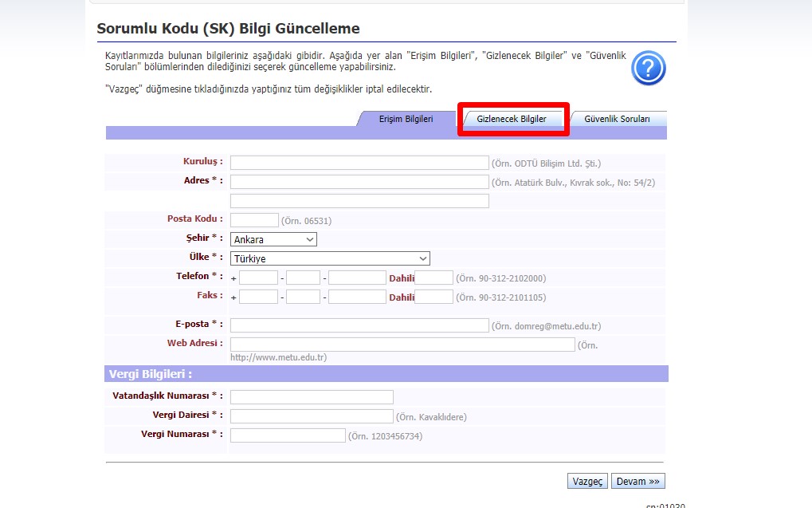The height and width of the screenshot is (508, 812).
Task: Focus the Vatandaşlık Numarası field
Action: coord(312,397)
